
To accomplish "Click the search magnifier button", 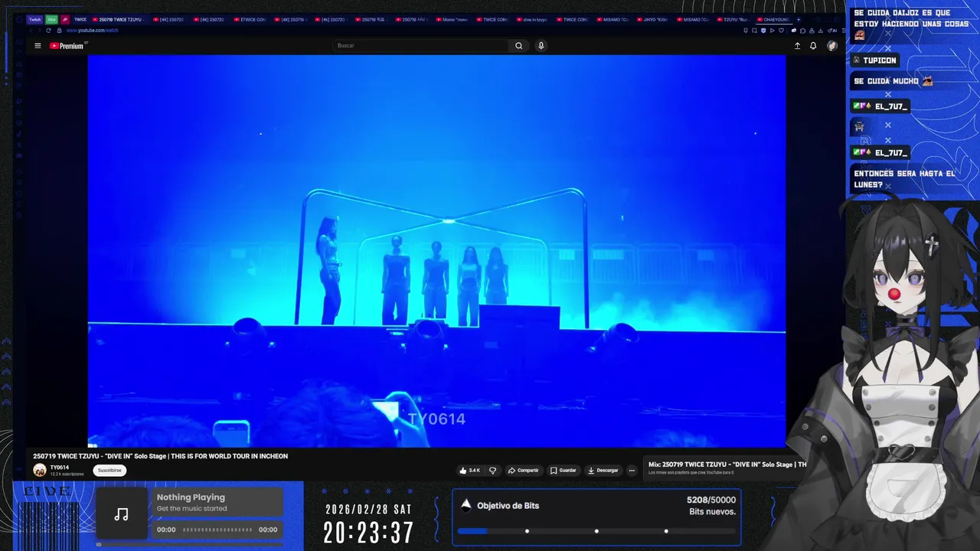I will point(518,46).
